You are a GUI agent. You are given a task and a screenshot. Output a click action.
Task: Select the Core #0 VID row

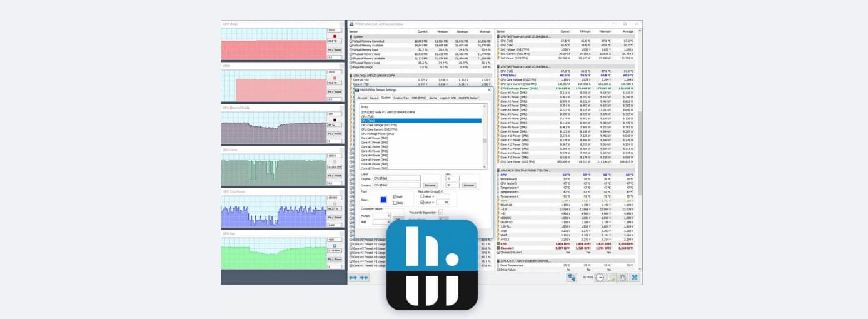[x=421, y=80]
